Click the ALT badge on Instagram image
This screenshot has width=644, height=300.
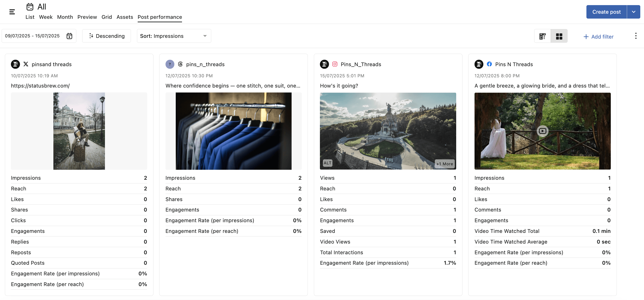point(327,163)
